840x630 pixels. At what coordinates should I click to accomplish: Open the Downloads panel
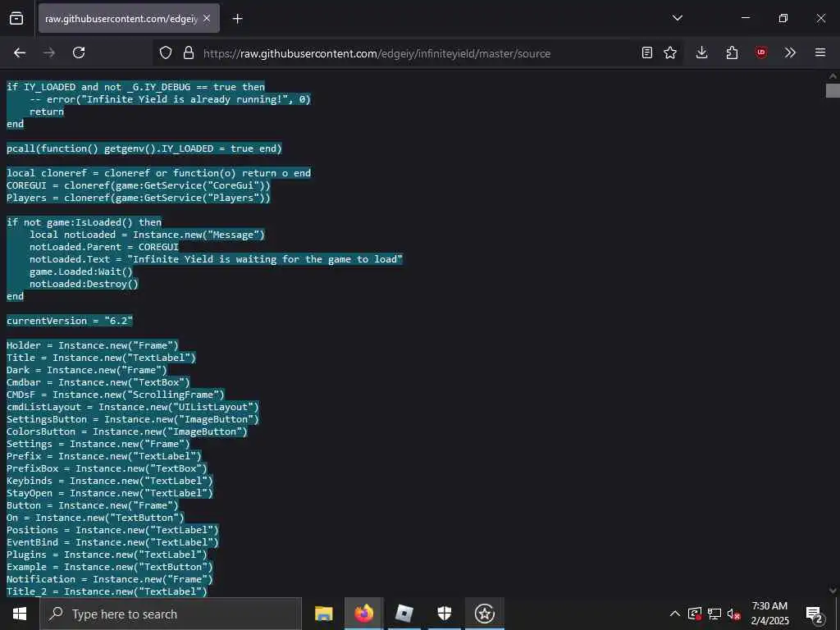pyautogui.click(x=702, y=52)
